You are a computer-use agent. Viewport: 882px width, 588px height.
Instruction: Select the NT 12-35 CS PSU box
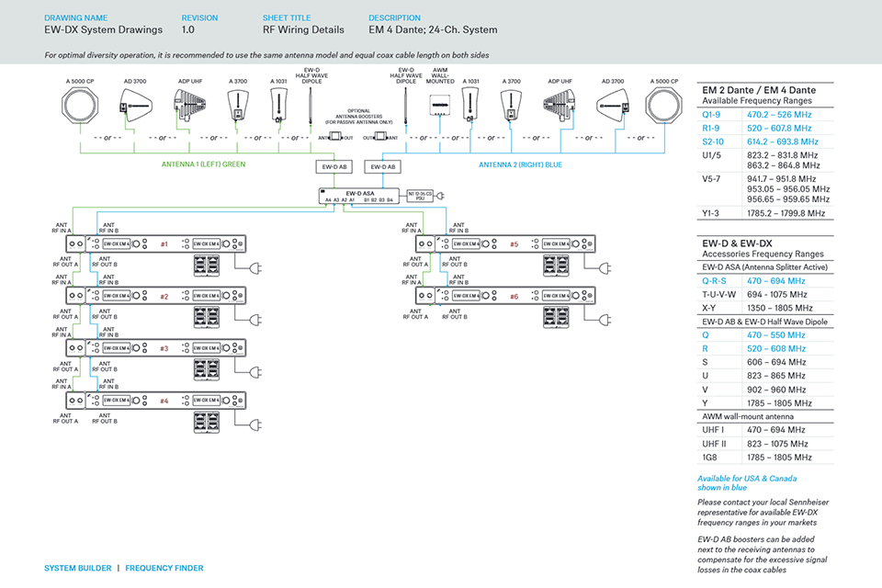click(x=420, y=196)
